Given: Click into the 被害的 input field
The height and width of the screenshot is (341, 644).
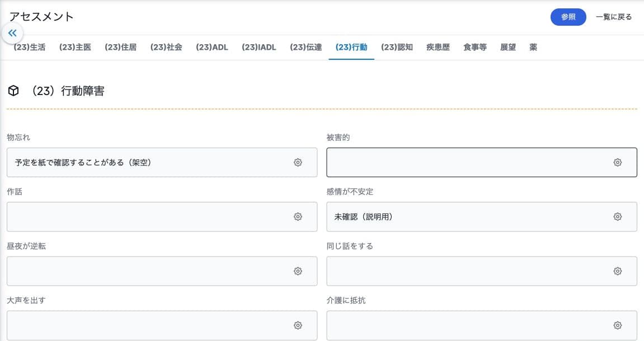Looking at the screenshot, I should tap(482, 163).
